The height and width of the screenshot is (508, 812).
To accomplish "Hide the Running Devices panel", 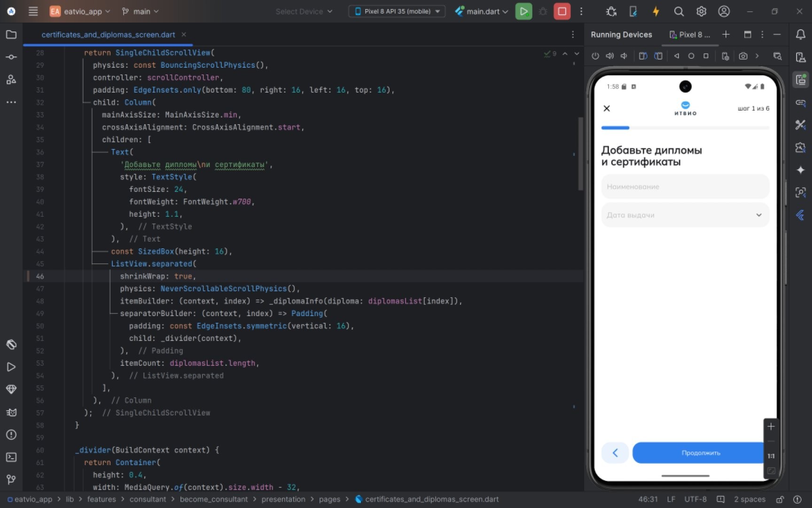I will (x=777, y=34).
